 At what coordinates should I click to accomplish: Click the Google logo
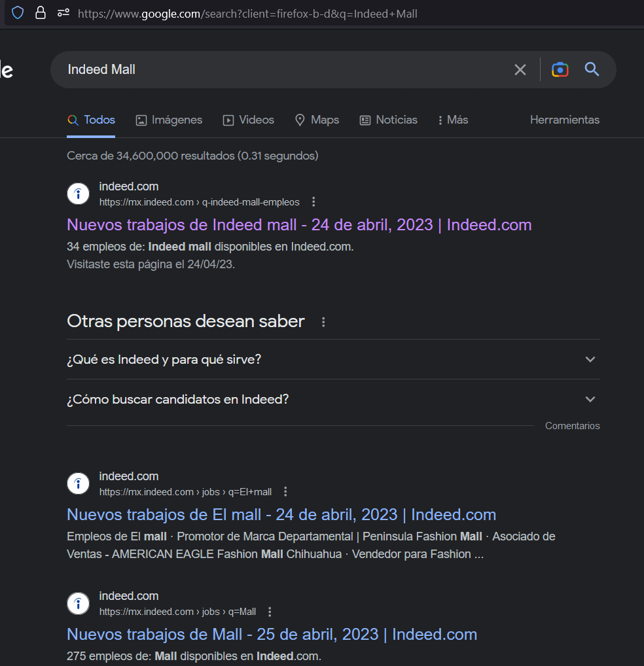(x=7, y=69)
